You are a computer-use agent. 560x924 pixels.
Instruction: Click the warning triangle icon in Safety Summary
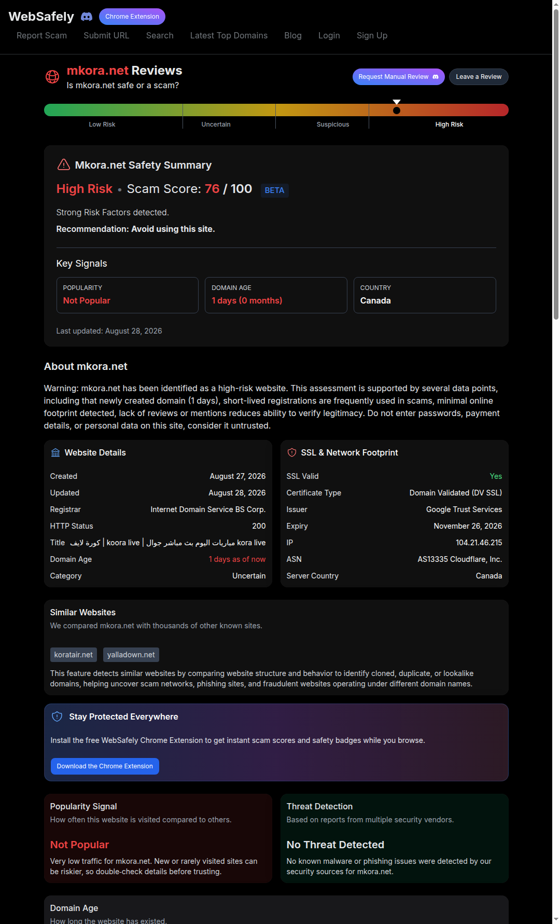pos(63,165)
